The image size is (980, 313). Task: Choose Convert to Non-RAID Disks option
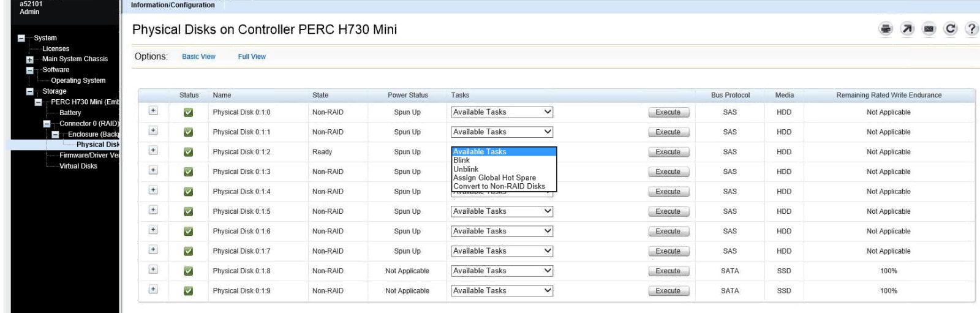click(x=499, y=186)
